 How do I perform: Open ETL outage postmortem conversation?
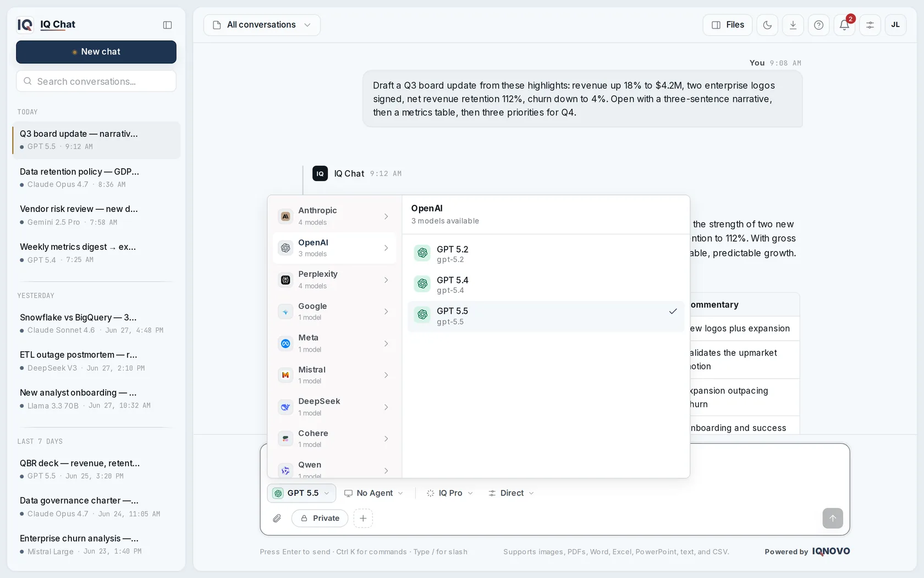pos(96,361)
